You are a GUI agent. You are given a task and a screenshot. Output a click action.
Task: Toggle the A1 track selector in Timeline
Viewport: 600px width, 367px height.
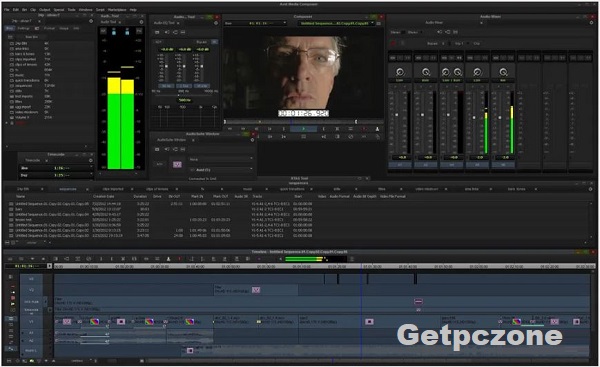pyautogui.click(x=31, y=333)
